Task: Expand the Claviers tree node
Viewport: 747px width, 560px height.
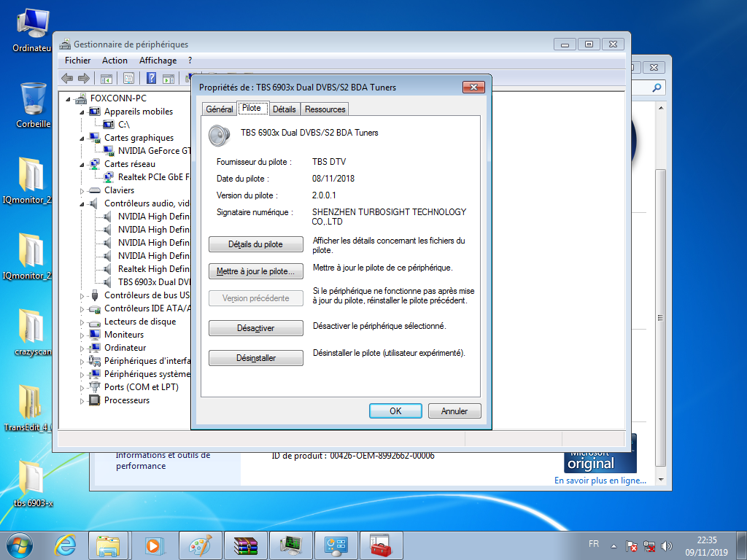Action: tap(82, 190)
